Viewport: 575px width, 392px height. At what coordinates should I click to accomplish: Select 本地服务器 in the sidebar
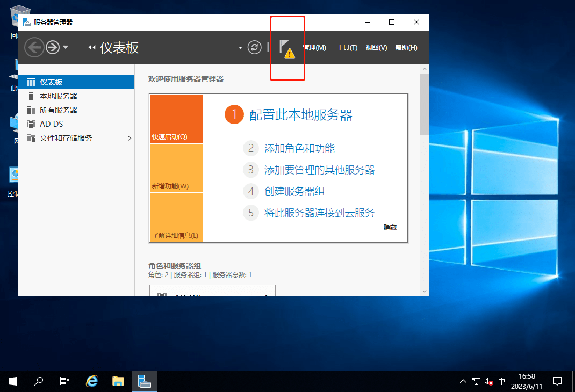click(x=76, y=96)
